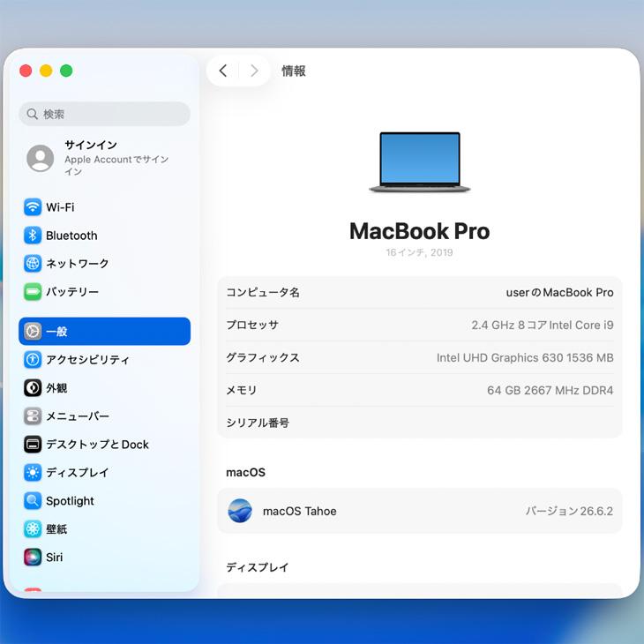Minimize window with the yellow button
The width and height of the screenshot is (644, 644).
point(46,71)
